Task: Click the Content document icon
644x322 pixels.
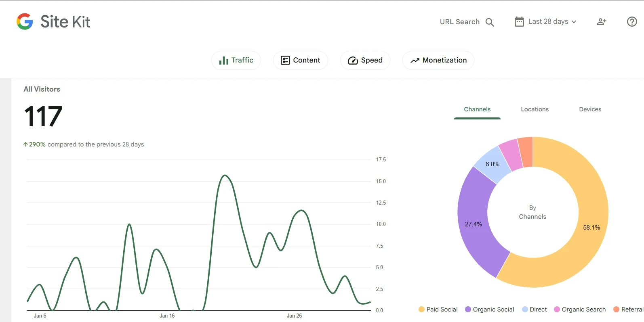Action: [285, 61]
